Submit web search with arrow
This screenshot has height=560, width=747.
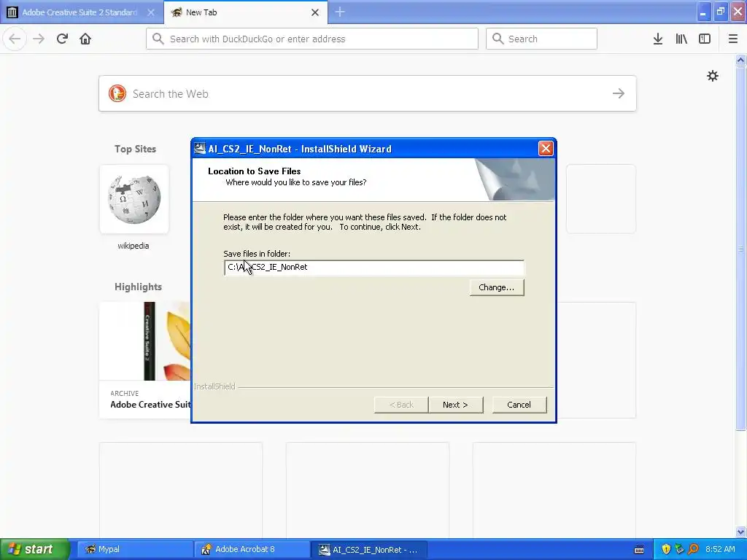[619, 93]
